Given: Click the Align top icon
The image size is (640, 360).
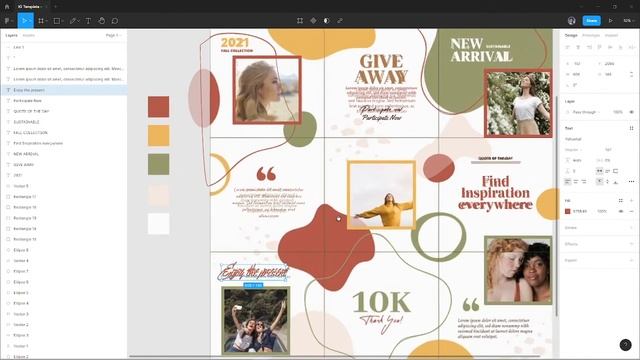Looking at the screenshot, I should [x=600, y=47].
